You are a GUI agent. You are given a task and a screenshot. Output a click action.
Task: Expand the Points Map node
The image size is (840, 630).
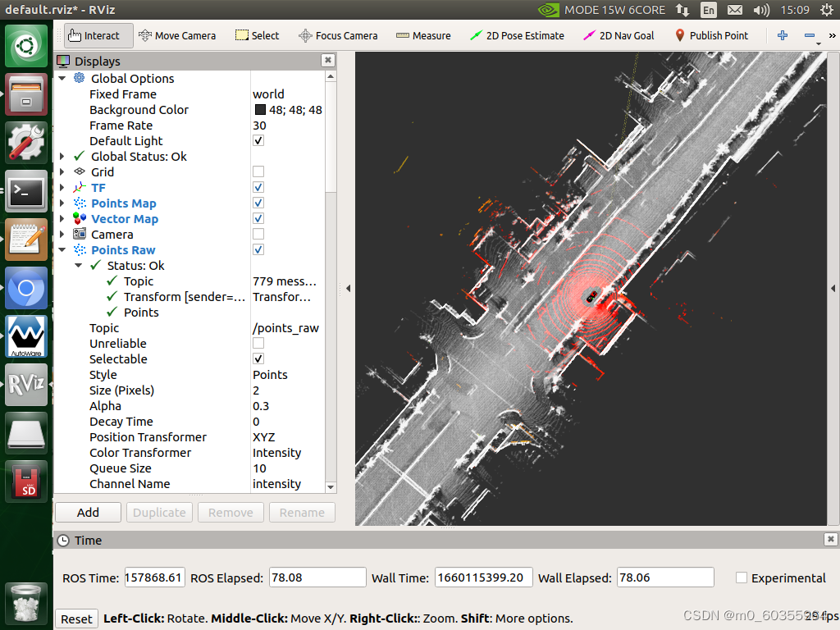point(62,203)
